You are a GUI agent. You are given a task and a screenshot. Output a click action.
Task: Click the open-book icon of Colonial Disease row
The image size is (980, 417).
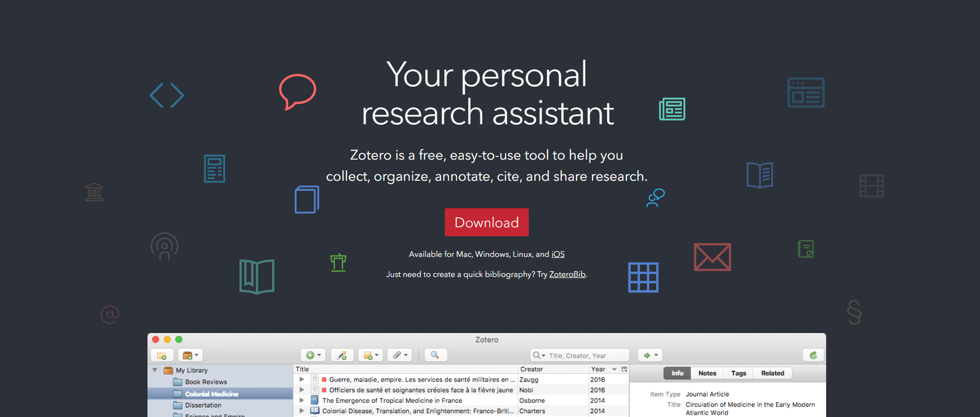(315, 411)
